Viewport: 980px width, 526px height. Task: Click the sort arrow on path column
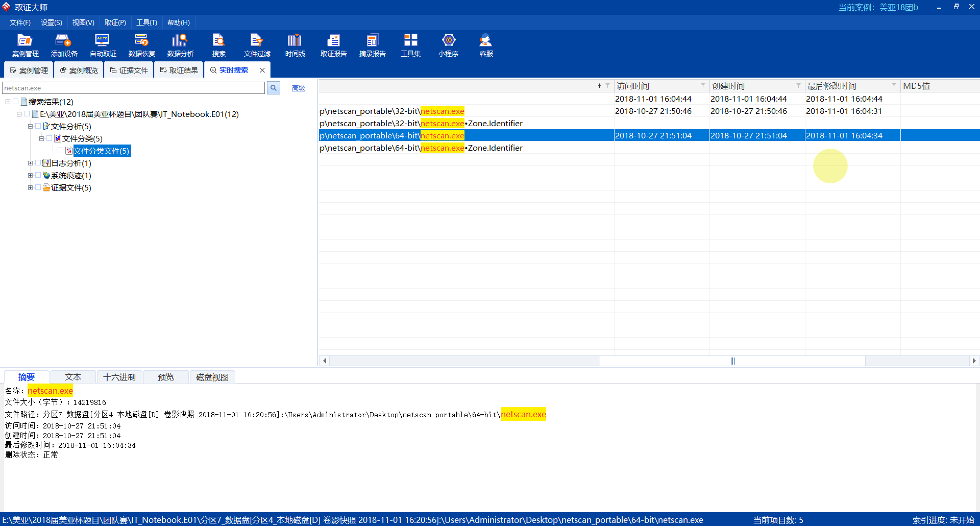coord(599,85)
